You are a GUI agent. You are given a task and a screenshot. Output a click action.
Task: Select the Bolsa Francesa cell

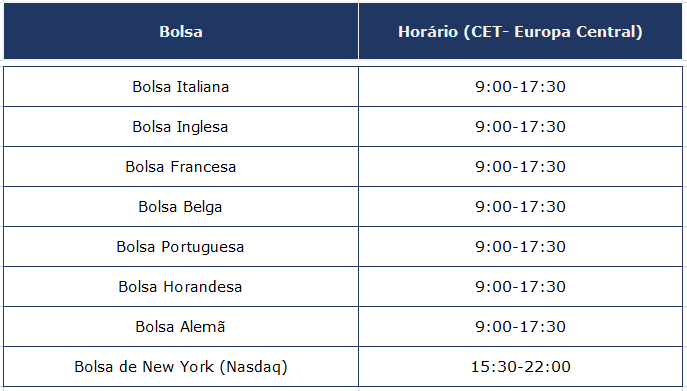click(181, 167)
